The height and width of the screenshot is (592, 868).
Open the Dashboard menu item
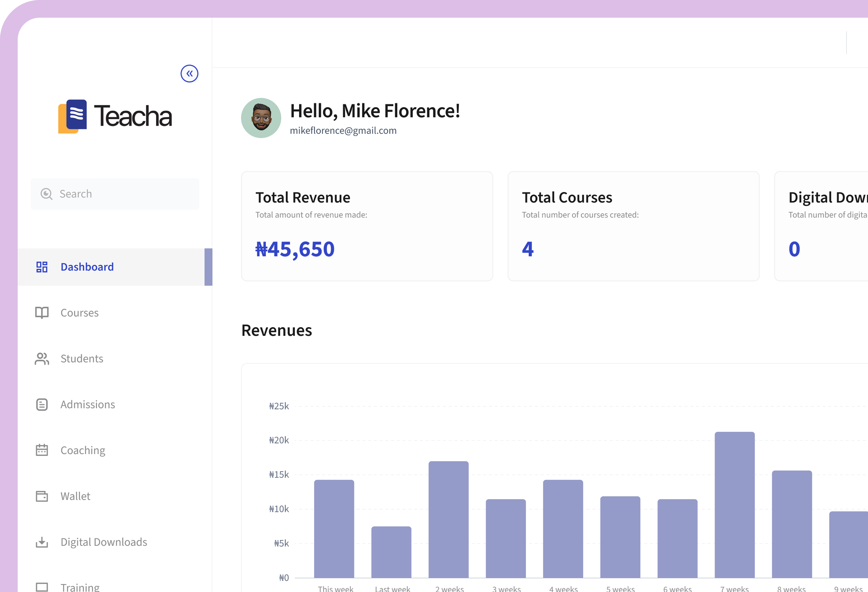pos(115,267)
